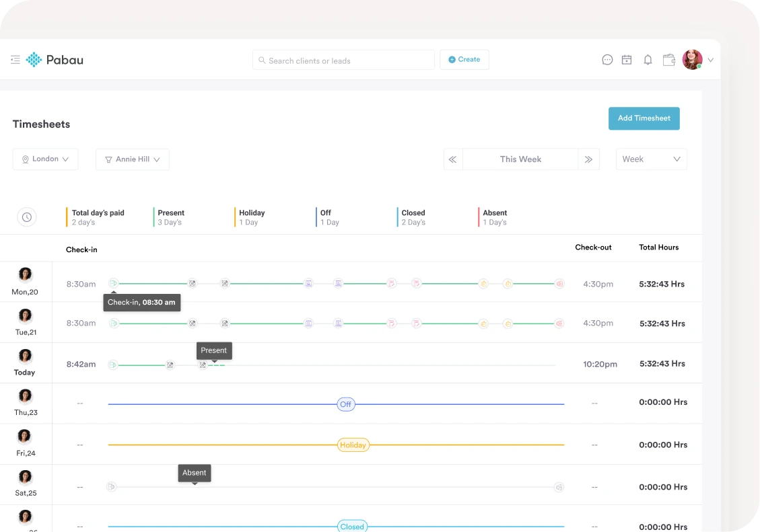Click Monday's check-out marker icon

559,284
